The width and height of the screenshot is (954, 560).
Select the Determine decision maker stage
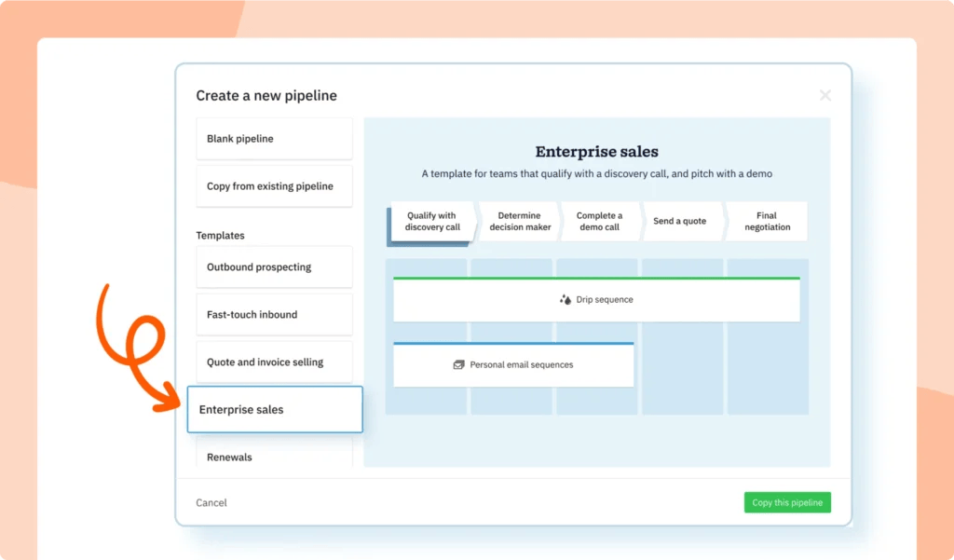(x=519, y=221)
